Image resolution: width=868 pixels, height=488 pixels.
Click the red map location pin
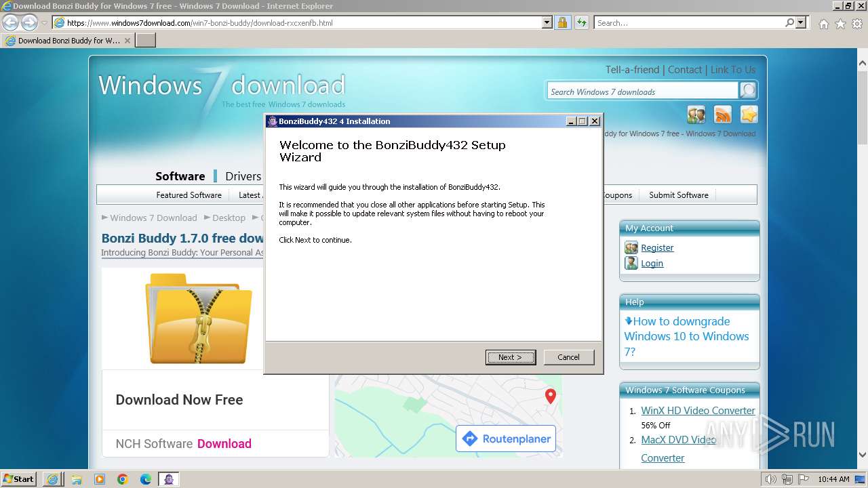coord(551,396)
